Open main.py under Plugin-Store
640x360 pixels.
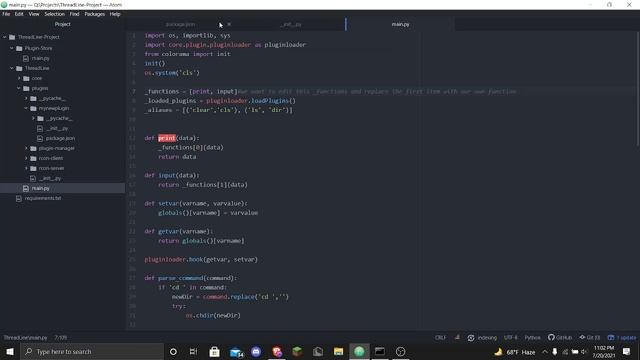pos(40,58)
